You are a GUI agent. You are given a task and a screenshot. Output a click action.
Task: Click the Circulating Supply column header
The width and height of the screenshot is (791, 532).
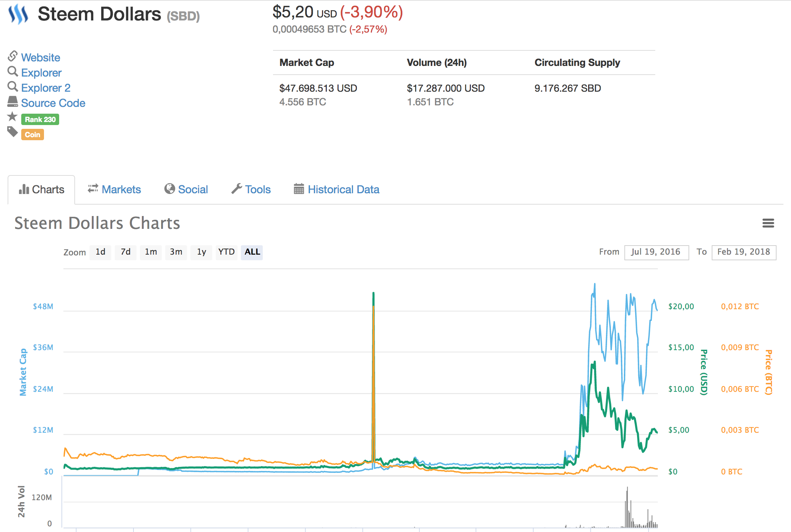pyautogui.click(x=578, y=63)
